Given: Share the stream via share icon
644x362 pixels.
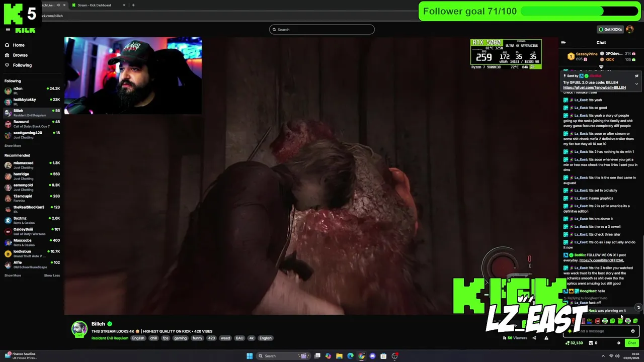Looking at the screenshot, I should pyautogui.click(x=534, y=338).
